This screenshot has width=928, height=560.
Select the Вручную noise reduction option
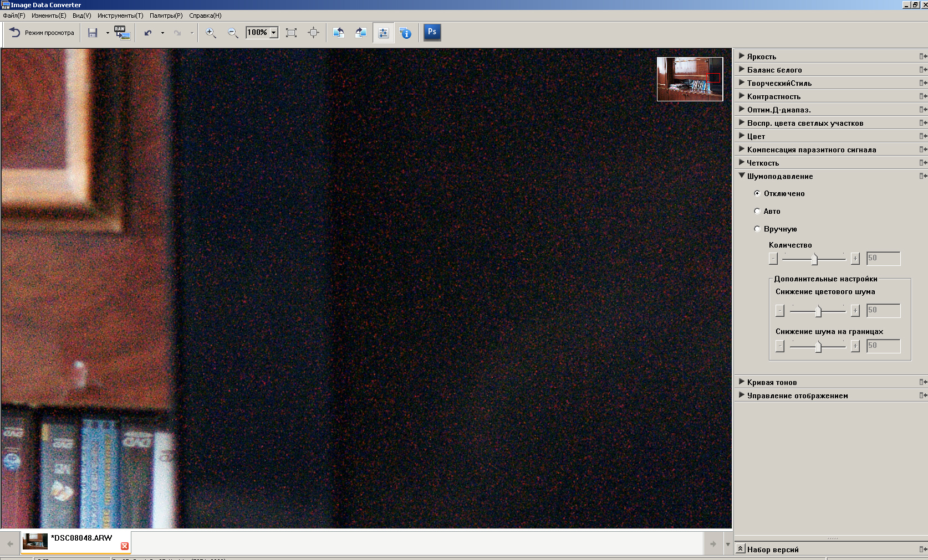(x=757, y=229)
